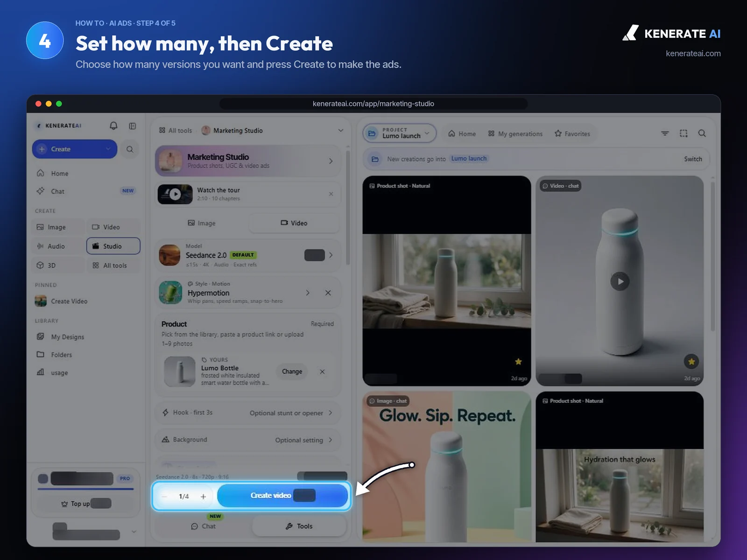Toggle favorite star on video chat card
Screen dimensions: 747x560
[691, 362]
